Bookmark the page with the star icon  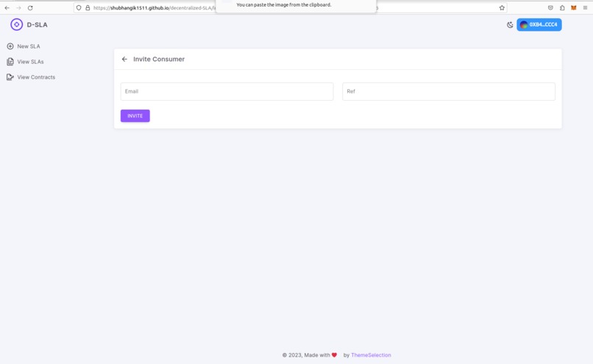point(502,7)
